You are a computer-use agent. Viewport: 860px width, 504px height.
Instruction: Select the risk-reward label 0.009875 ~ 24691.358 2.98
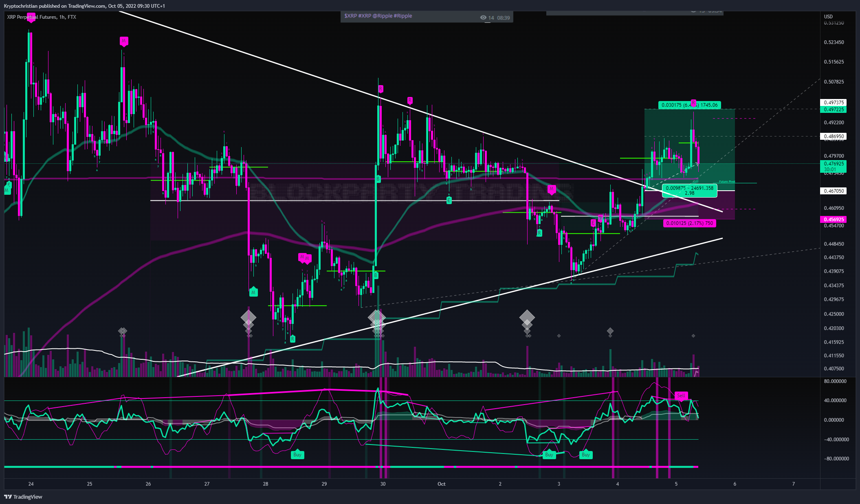click(690, 191)
